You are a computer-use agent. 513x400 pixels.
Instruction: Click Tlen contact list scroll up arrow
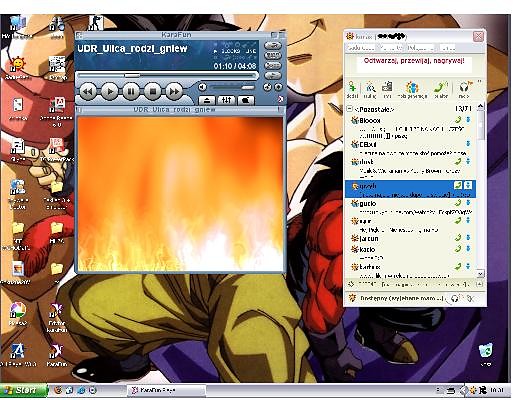tap(480, 106)
